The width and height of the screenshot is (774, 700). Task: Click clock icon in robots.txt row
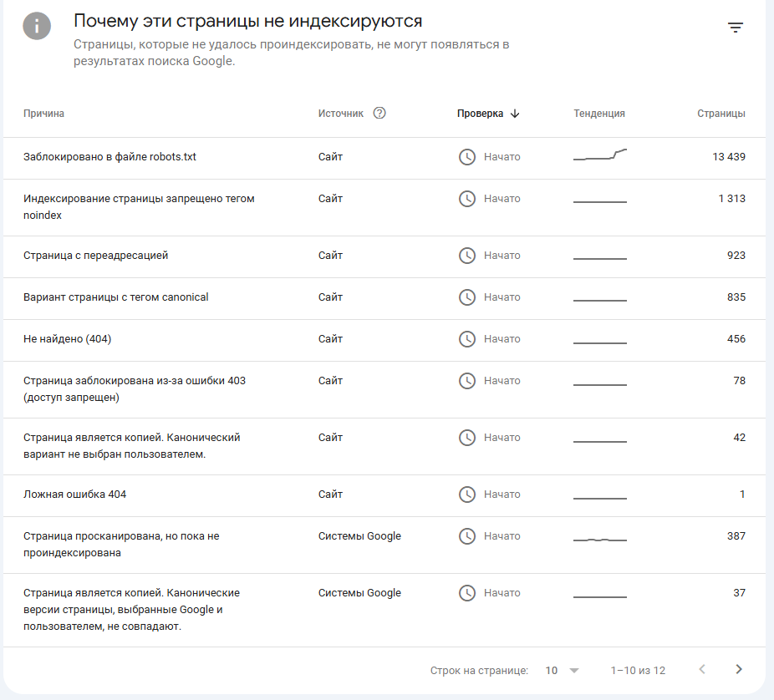[x=467, y=157]
